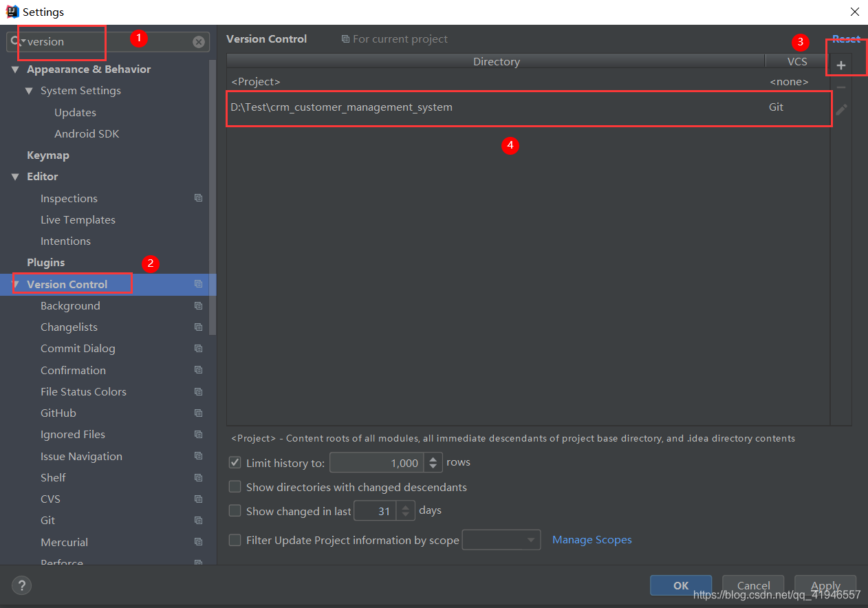Open the Plugins settings page
This screenshot has width=868, height=608.
45,263
